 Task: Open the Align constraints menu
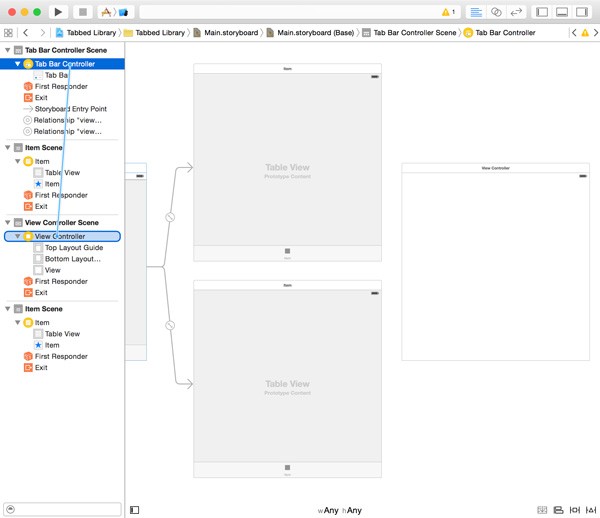pyautogui.click(x=559, y=510)
